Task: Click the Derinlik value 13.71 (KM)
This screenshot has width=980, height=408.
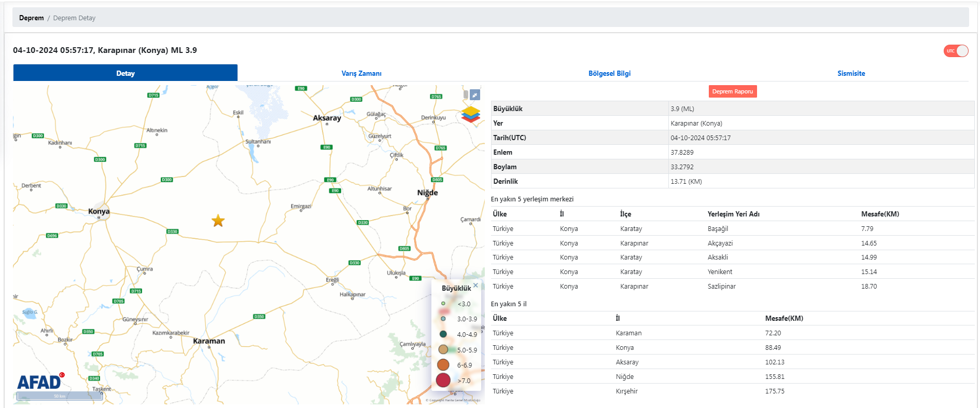Action: (686, 181)
